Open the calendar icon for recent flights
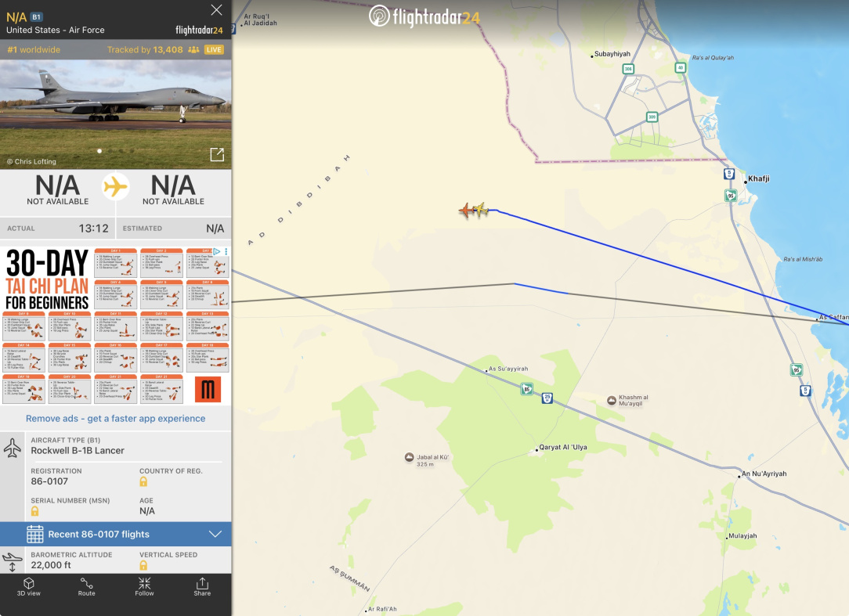Image resolution: width=849 pixels, height=616 pixels. click(35, 535)
